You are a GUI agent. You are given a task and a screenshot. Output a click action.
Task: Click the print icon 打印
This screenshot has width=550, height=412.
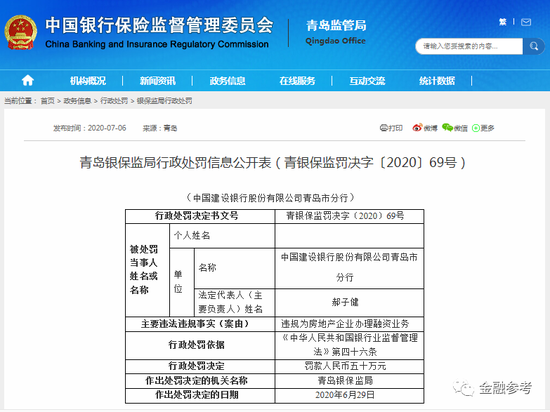(x=391, y=128)
